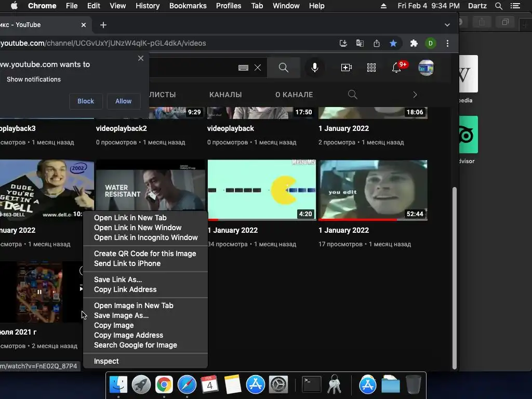Open the tab search dropdown arrow
Screen dimensions: 532x399
tap(447, 25)
